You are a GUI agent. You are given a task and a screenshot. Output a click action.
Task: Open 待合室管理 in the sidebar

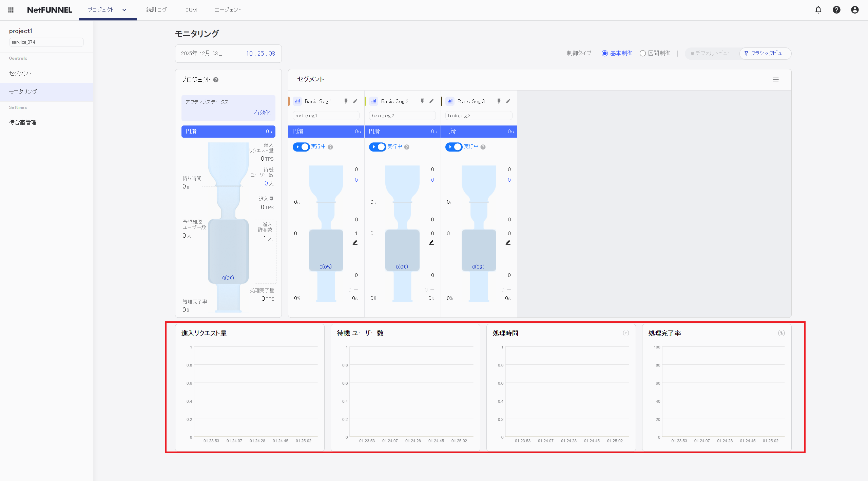[x=23, y=122]
